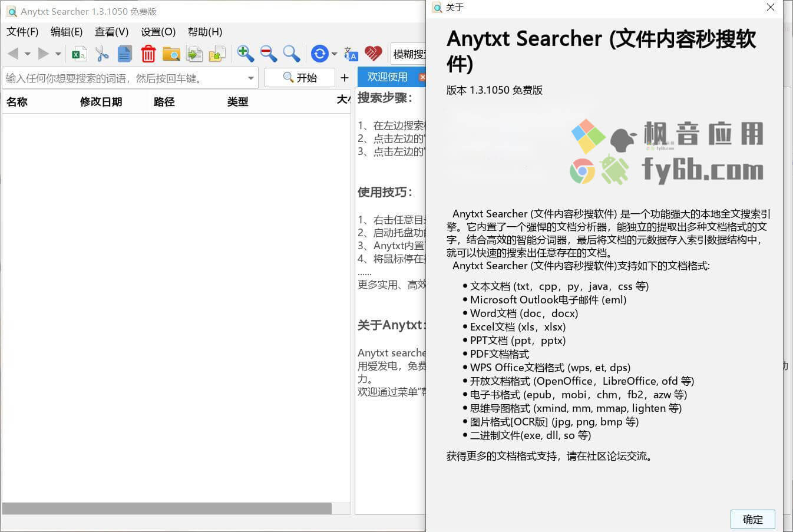Click the Word文档 (doc, docx) list item
Image resolution: width=793 pixels, height=532 pixels.
pos(524,313)
